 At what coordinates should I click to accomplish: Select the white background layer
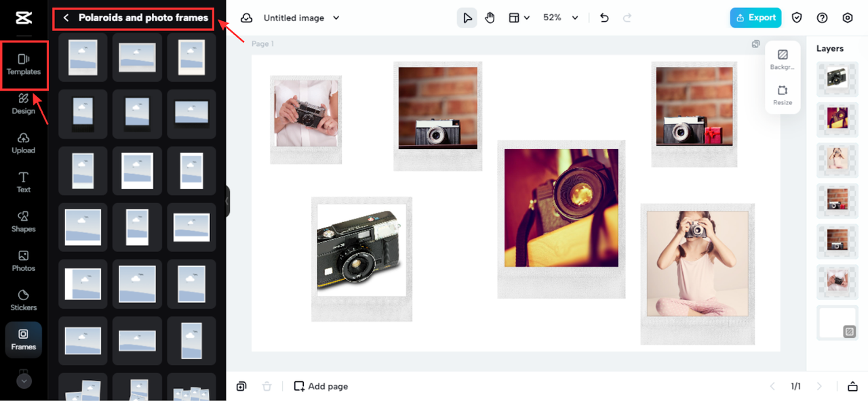[837, 322]
